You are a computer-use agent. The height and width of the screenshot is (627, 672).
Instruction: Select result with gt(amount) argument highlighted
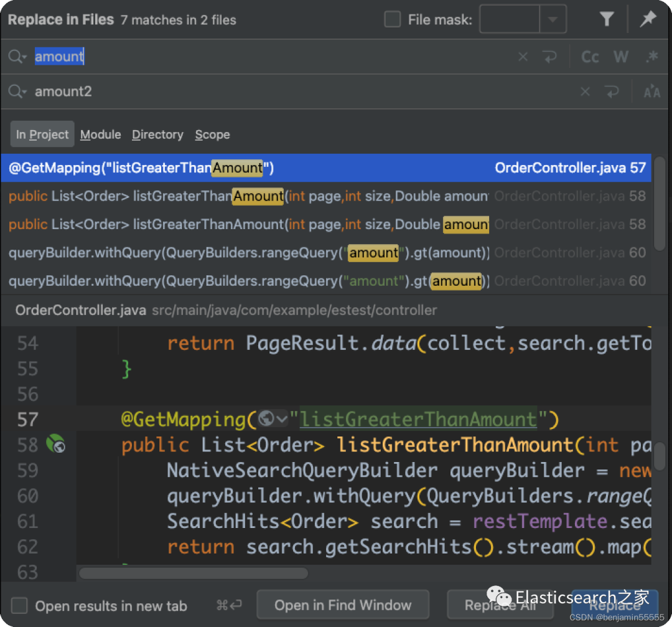coord(325,281)
